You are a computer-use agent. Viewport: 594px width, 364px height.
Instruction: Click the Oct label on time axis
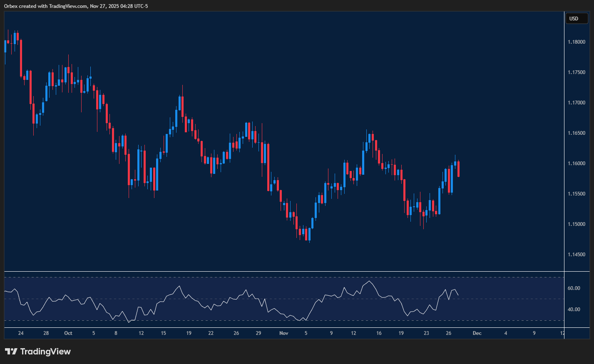click(x=68, y=333)
